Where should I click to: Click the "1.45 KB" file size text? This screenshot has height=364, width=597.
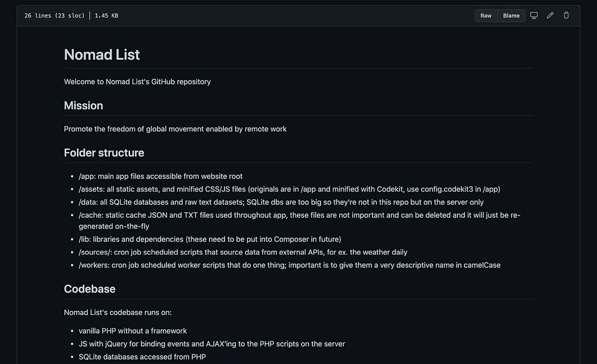tap(106, 16)
